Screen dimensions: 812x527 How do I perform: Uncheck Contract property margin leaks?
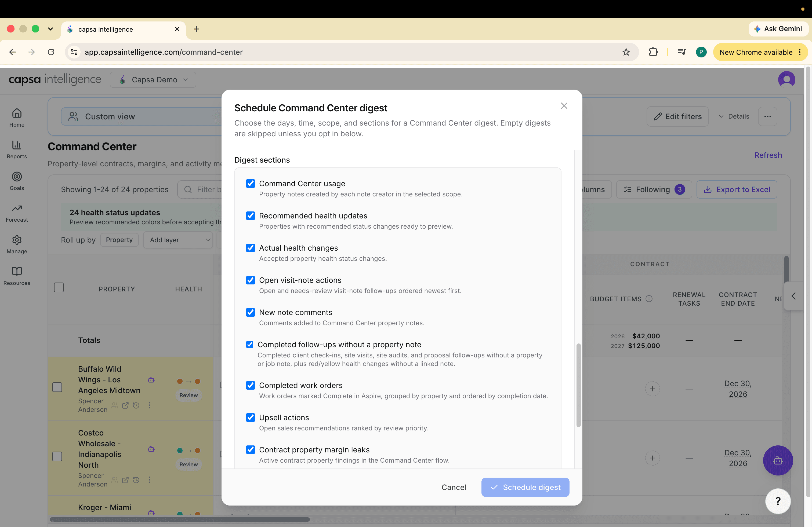[251, 450]
